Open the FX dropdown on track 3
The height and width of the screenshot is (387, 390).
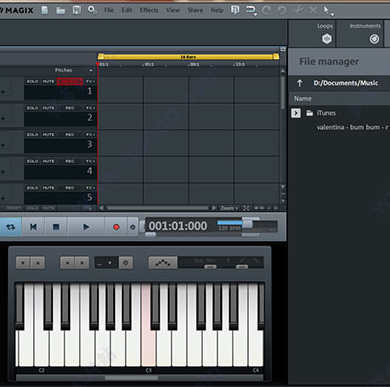(x=90, y=135)
